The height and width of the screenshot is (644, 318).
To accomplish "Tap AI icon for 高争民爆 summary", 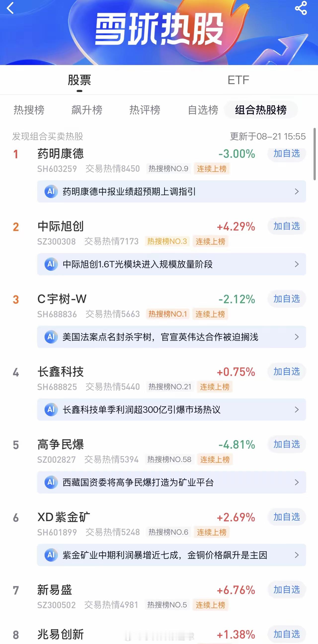I will [51, 482].
